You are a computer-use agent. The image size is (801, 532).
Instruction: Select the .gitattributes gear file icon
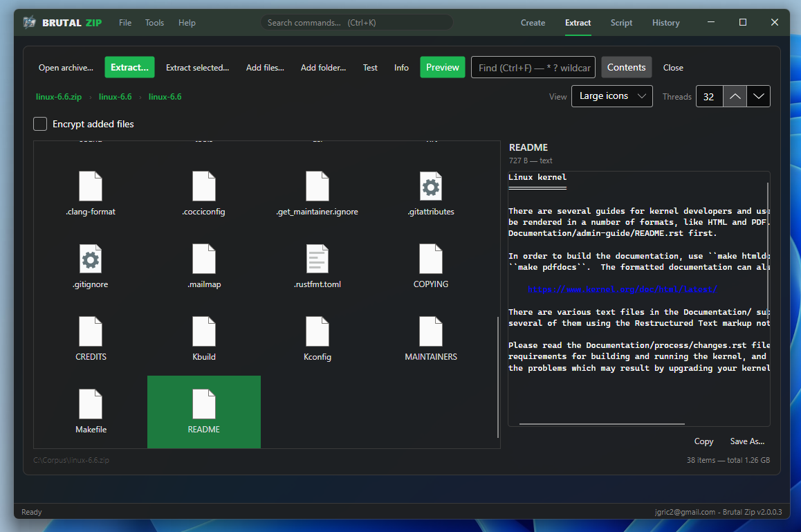click(x=431, y=186)
